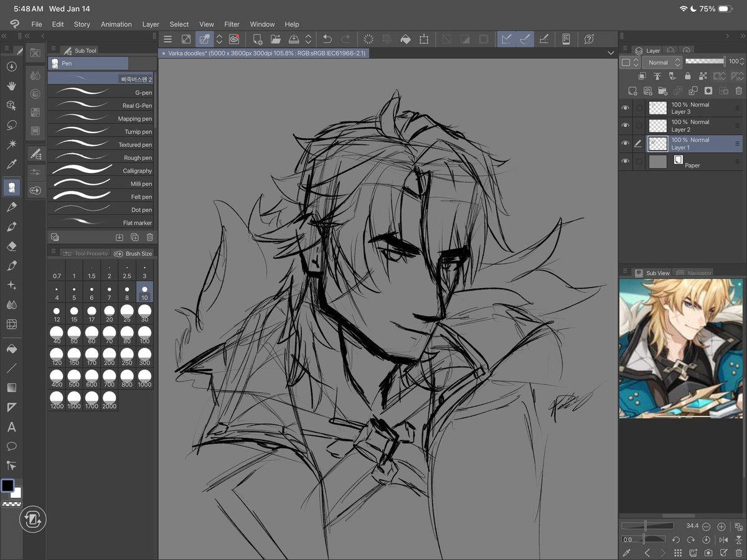
Task: Click the Save icon in command bar
Action: (294, 39)
